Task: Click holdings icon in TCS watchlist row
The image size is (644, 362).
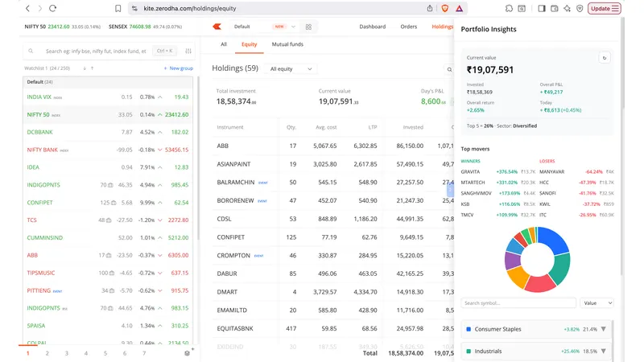Action: [x=109, y=220]
